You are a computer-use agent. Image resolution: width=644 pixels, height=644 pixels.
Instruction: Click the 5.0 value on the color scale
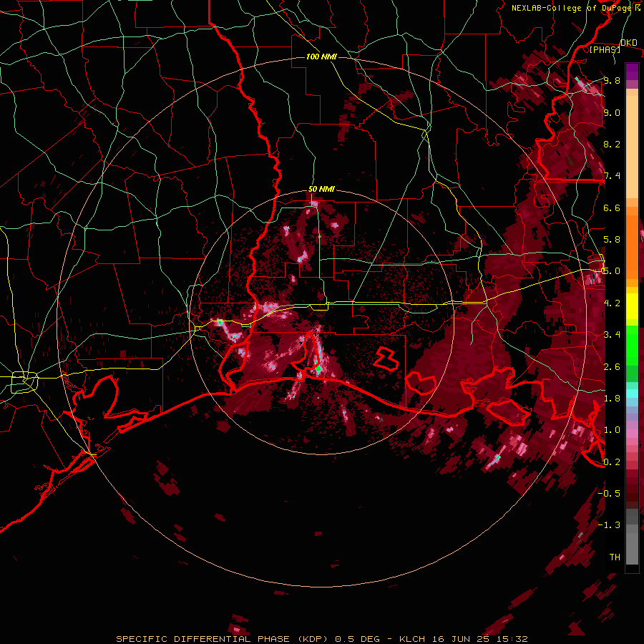pyautogui.click(x=612, y=271)
